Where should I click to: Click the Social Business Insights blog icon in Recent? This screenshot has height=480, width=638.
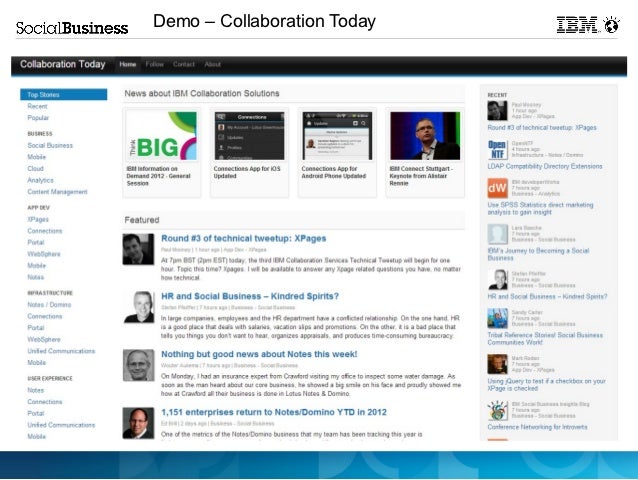[x=497, y=410]
